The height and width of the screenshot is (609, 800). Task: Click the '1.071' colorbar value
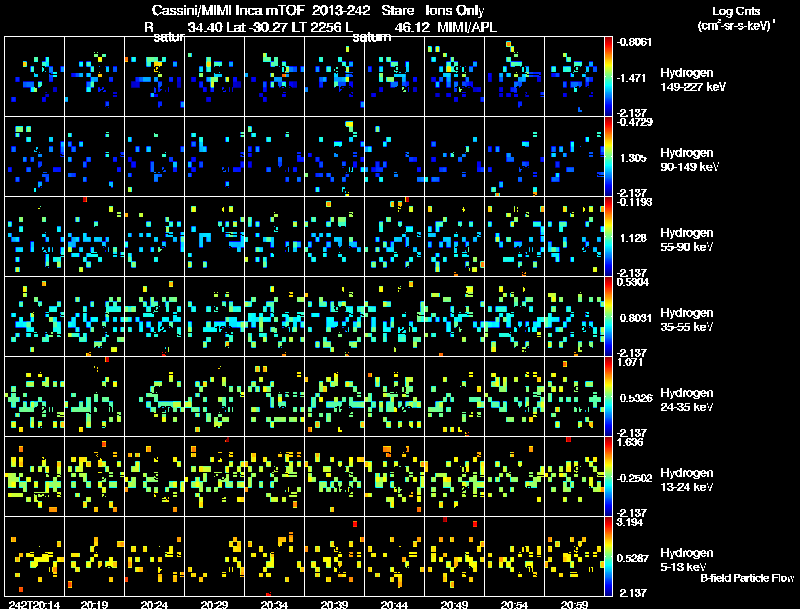pos(630,362)
